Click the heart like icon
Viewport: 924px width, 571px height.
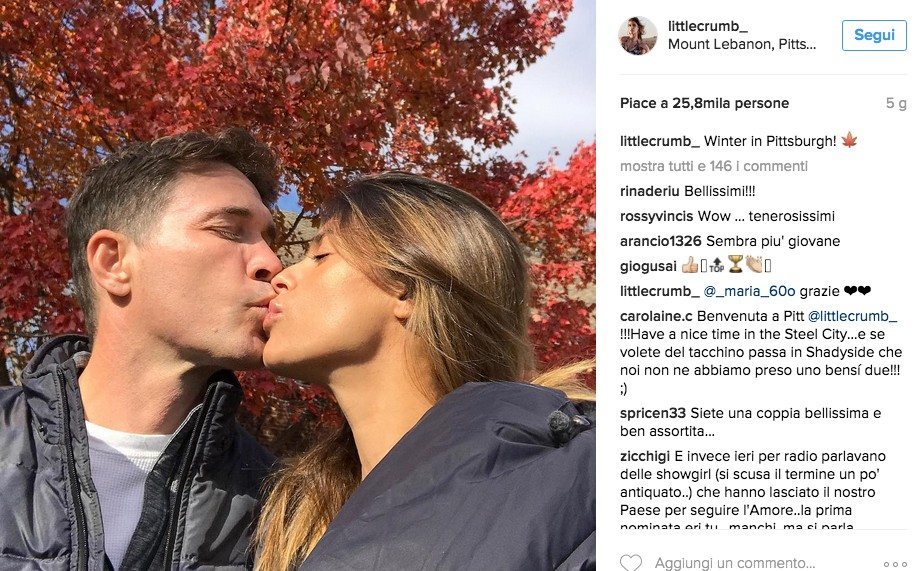(x=631, y=563)
